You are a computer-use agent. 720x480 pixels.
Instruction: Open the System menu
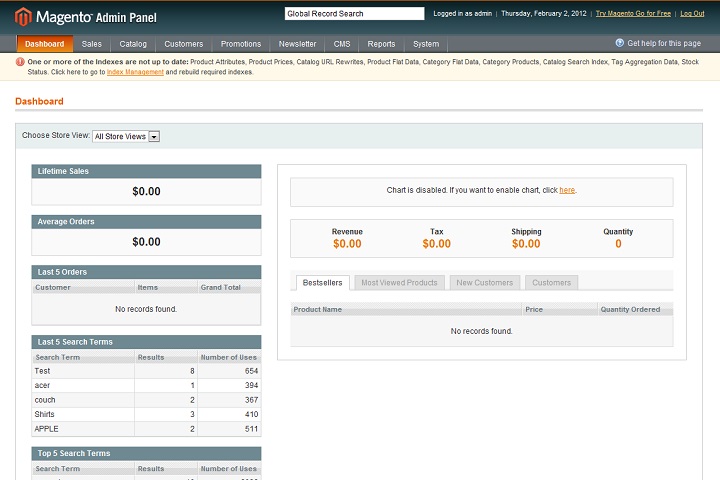point(426,44)
